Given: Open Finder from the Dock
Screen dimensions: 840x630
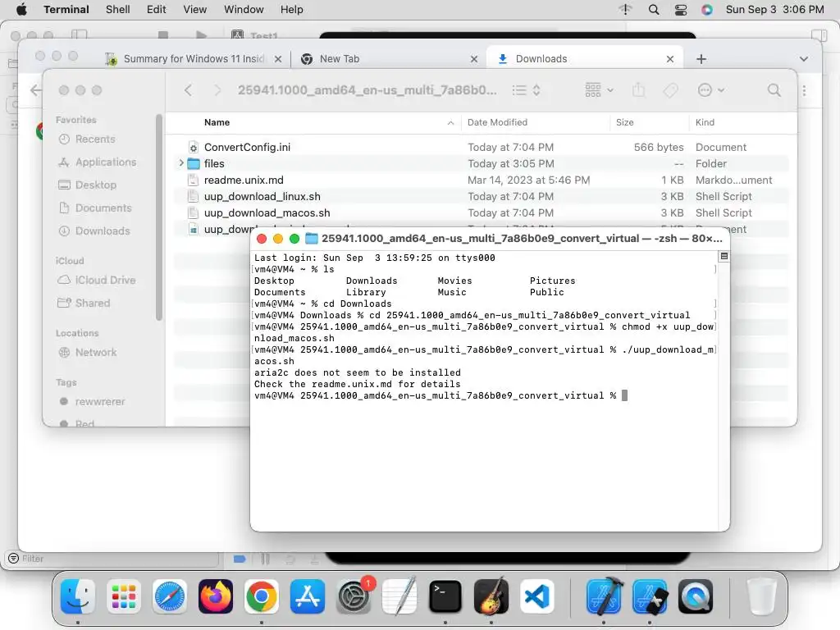Looking at the screenshot, I should [78, 597].
